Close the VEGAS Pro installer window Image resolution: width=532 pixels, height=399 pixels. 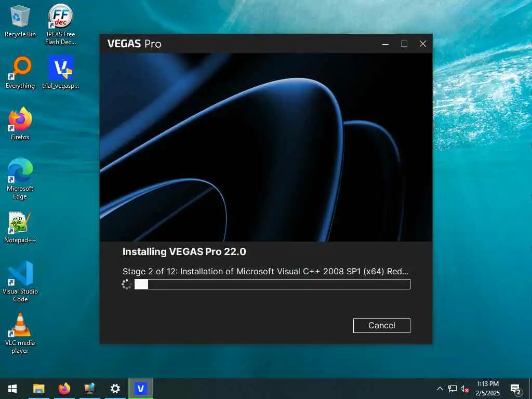pyautogui.click(x=423, y=44)
